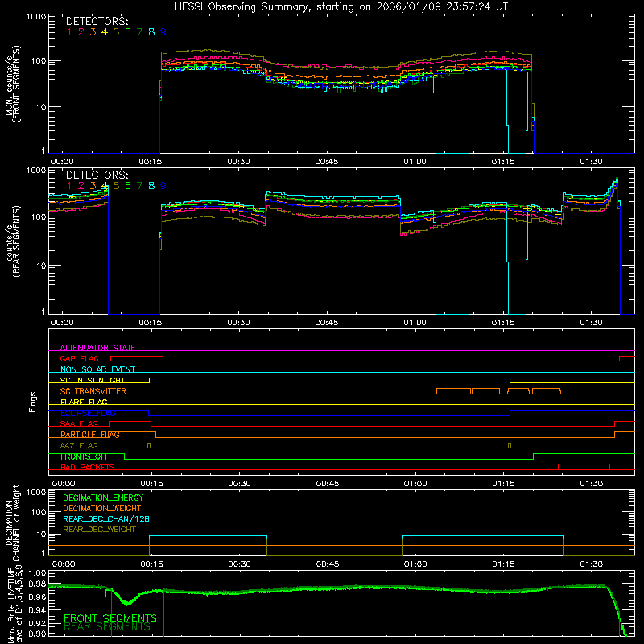
Task: Click the REAR SEGMENTS label in the livetime plot
Action: (107, 627)
